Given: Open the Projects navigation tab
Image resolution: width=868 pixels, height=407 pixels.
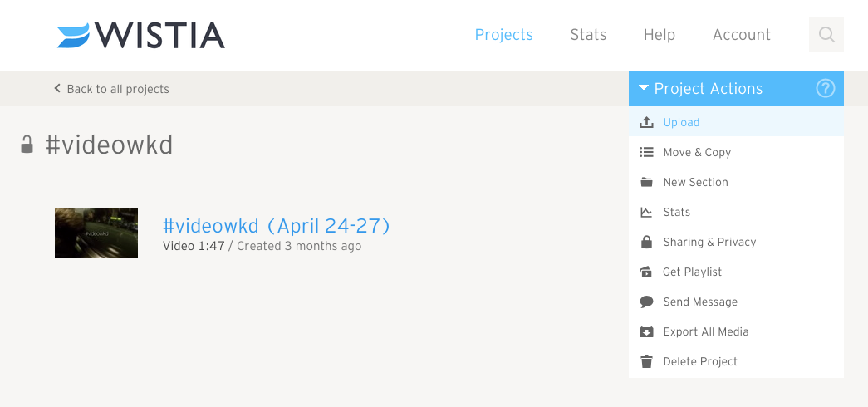Looking at the screenshot, I should 503,35.
